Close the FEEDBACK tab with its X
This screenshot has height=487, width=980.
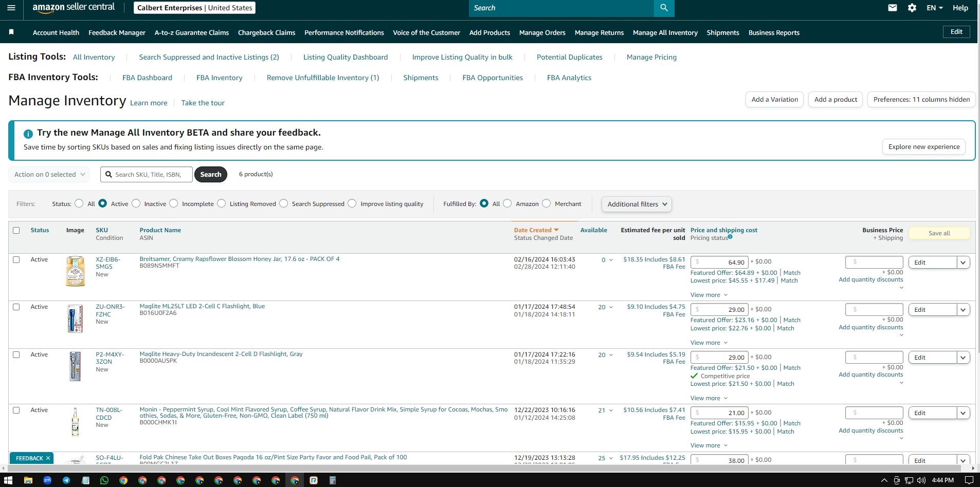[48, 458]
